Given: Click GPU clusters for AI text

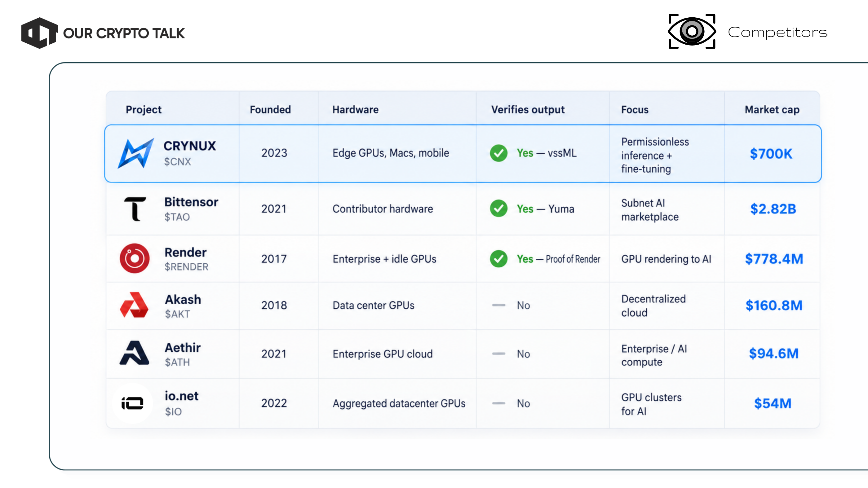Looking at the screenshot, I should [651, 404].
